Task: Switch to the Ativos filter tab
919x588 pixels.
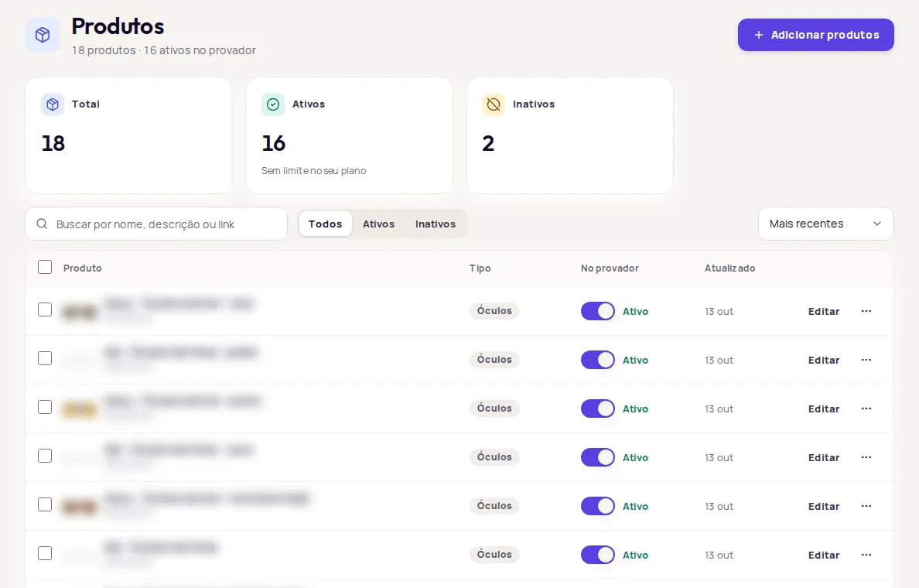Action: click(378, 224)
